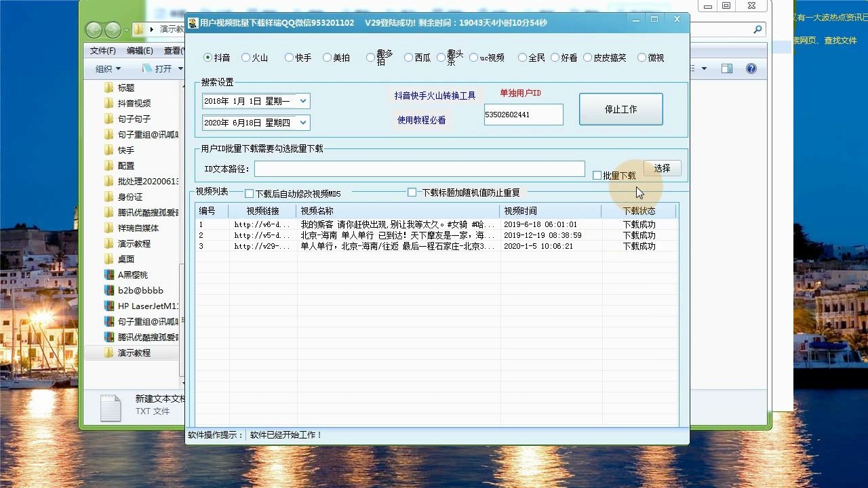Select the uc视频 radio button
This screenshot has width=868, height=488.
(x=473, y=58)
